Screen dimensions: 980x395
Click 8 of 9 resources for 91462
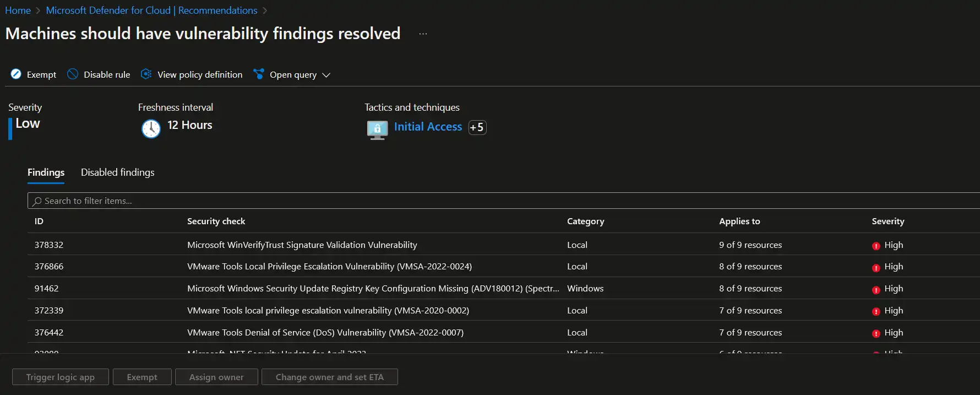(x=750, y=288)
